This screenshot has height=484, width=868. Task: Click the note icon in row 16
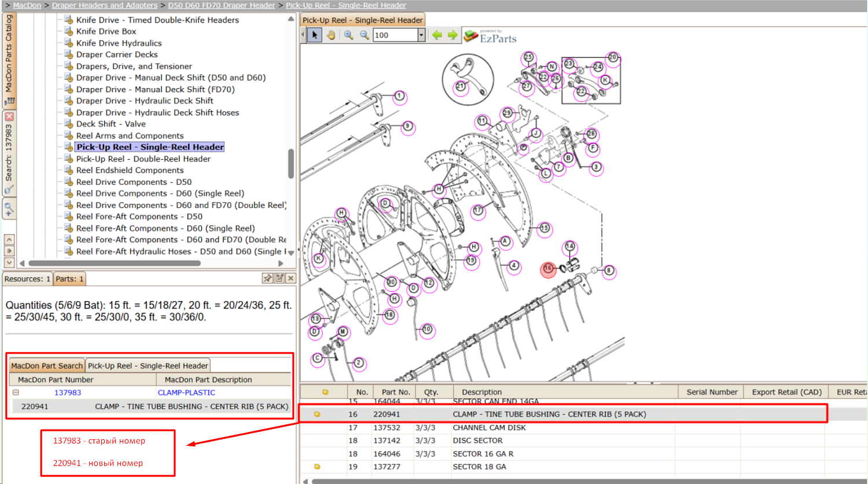(x=317, y=415)
